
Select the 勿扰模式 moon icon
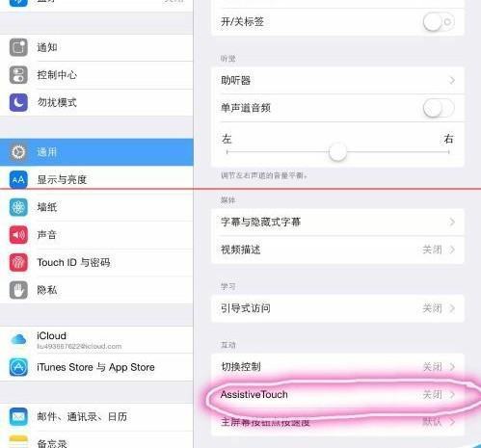[x=18, y=102]
